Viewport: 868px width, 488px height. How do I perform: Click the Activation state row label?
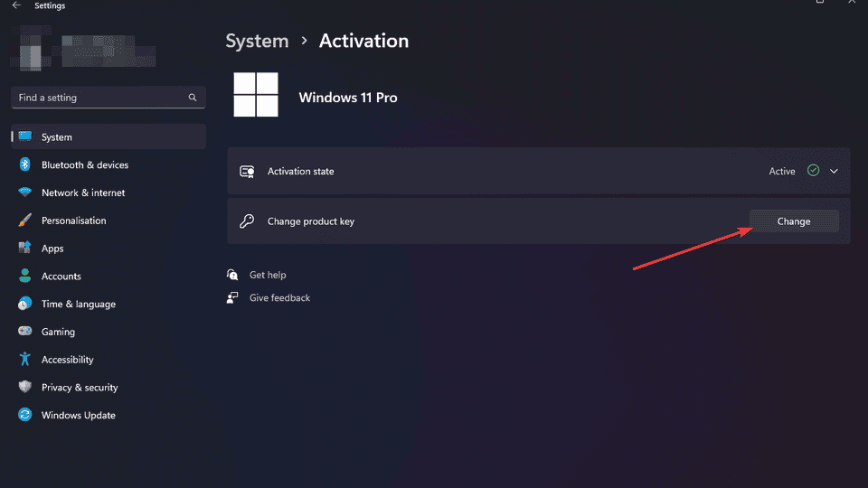click(x=300, y=171)
